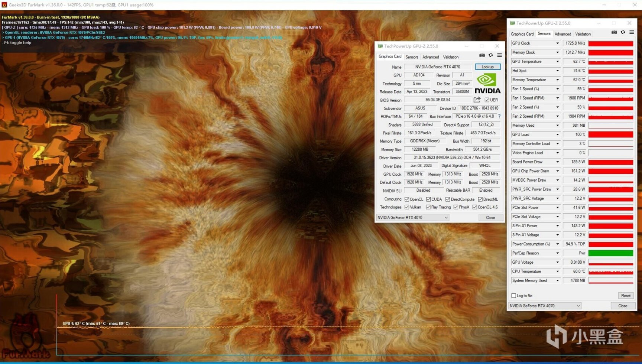Click the Memory Type field GDDR6X (Micron)
This screenshot has height=364, width=642.
tap(424, 141)
